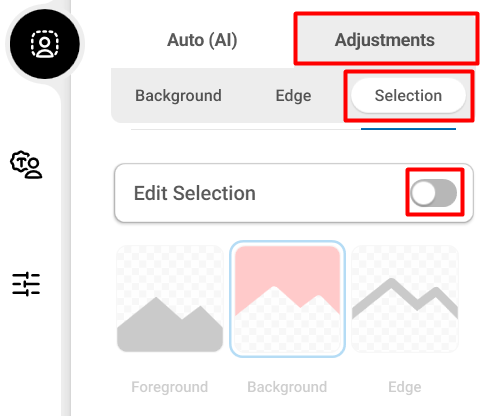The image size is (485, 416).
Task: Click the Edit Selection card's empty area
Action: coord(330,193)
